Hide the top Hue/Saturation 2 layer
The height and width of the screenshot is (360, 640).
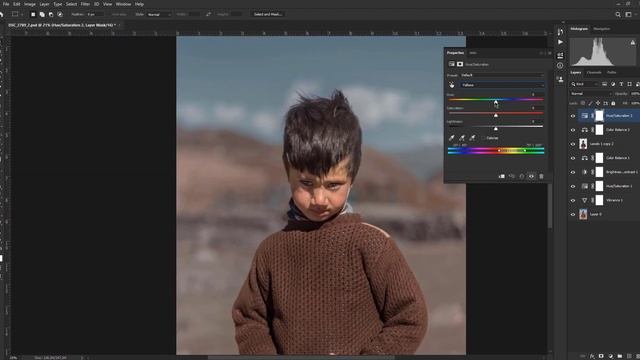pyautogui.click(x=573, y=116)
